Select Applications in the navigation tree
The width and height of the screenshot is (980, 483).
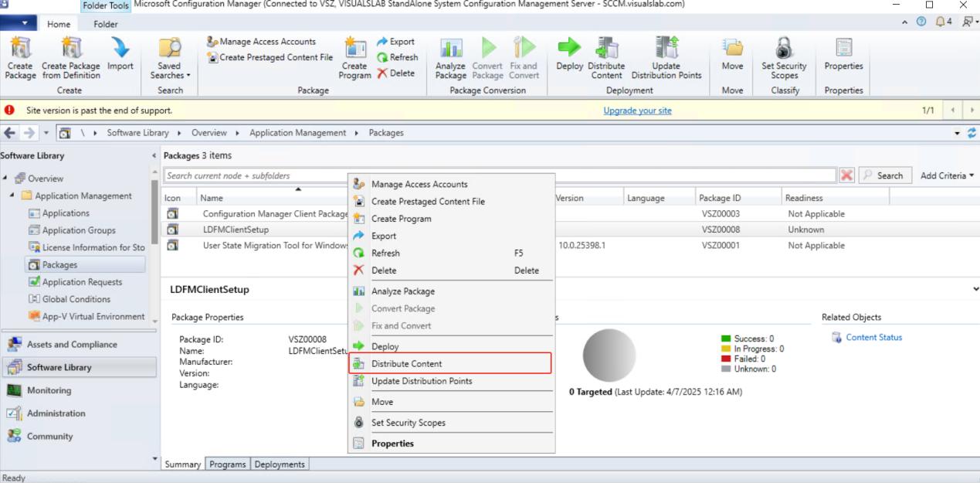(66, 213)
